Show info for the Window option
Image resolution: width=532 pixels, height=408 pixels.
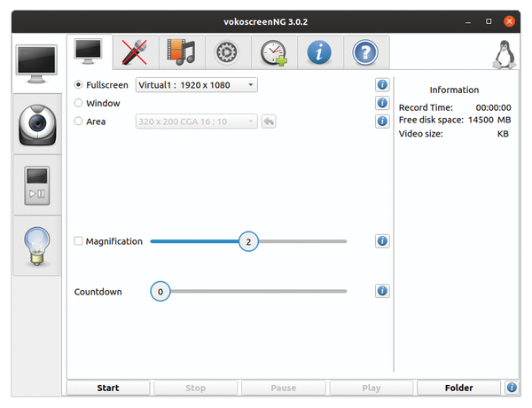pyautogui.click(x=382, y=103)
